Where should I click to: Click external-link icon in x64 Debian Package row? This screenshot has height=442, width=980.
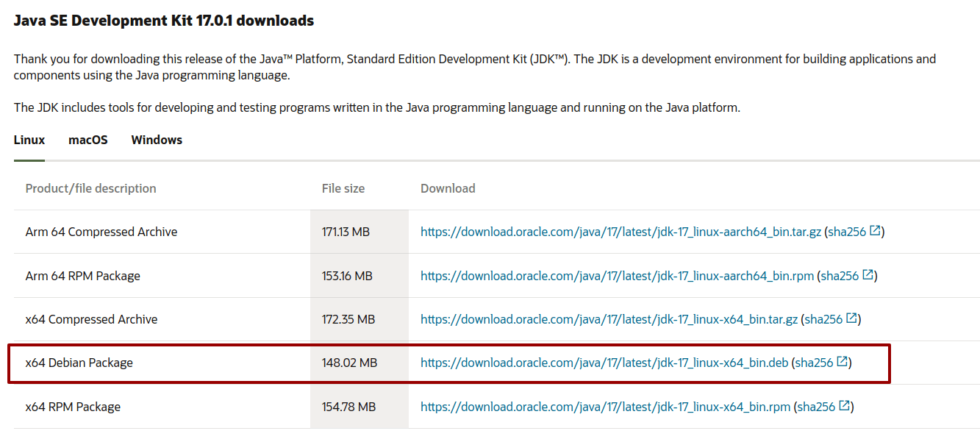point(843,362)
